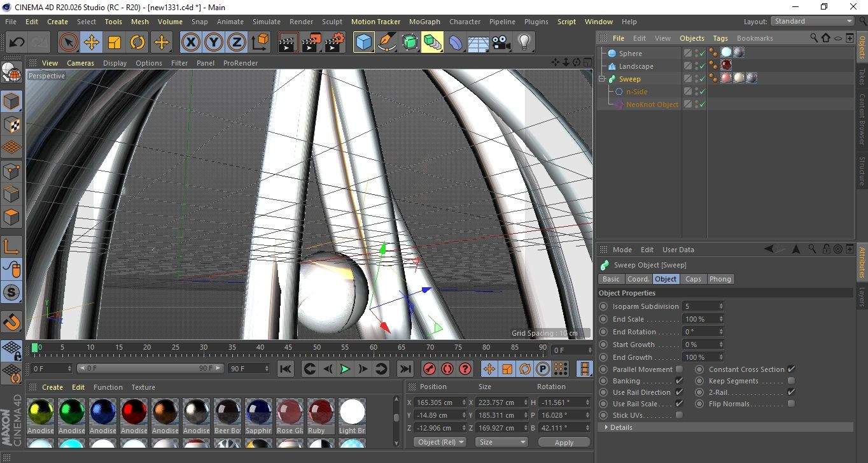
Task: Enable Stick UVs checkbox
Action: point(679,415)
